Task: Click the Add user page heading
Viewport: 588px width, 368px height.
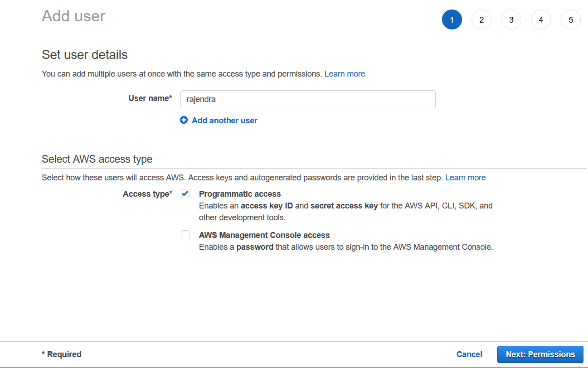Action: pos(73,16)
